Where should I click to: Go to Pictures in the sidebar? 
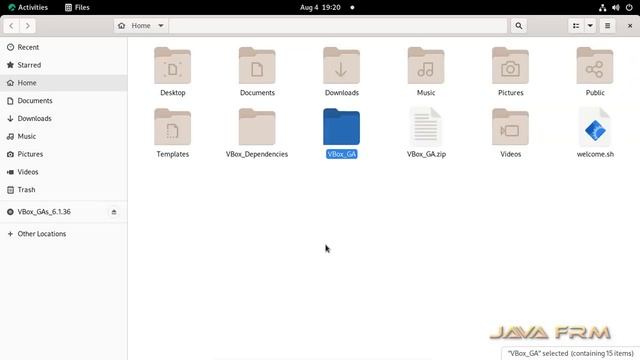pos(64,154)
